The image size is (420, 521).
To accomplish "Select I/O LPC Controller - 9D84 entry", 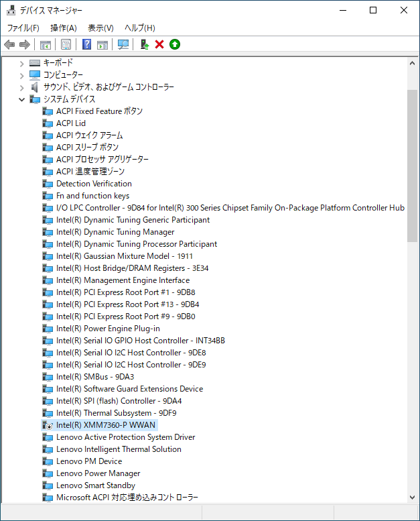I will (230, 208).
